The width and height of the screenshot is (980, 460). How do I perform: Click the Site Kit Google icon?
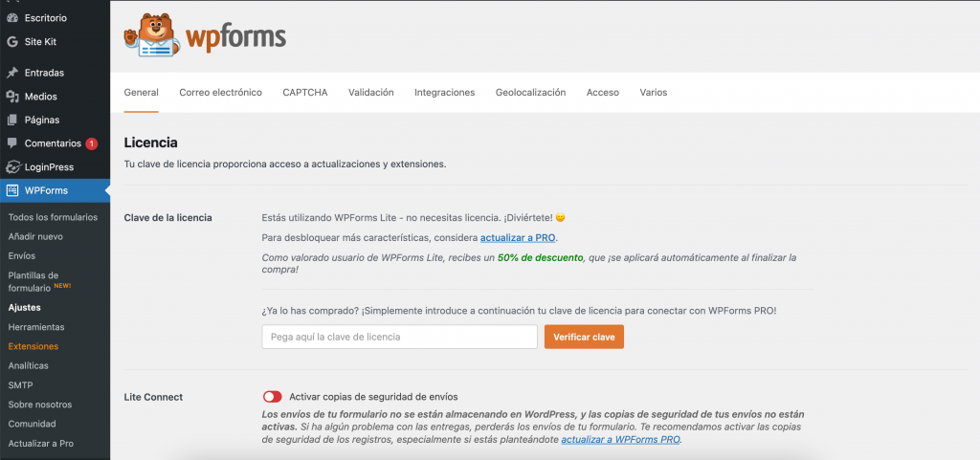coord(12,42)
